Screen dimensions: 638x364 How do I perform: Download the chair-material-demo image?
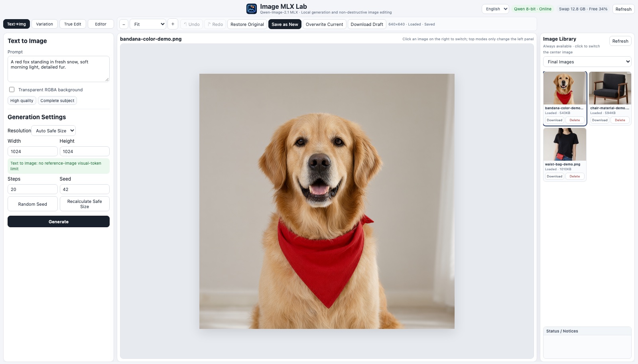tap(600, 120)
